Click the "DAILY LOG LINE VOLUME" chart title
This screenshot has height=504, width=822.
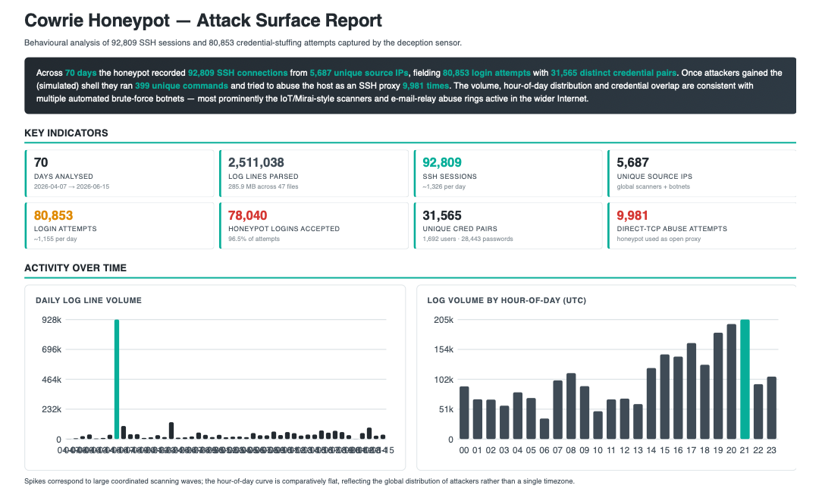pyautogui.click(x=89, y=301)
